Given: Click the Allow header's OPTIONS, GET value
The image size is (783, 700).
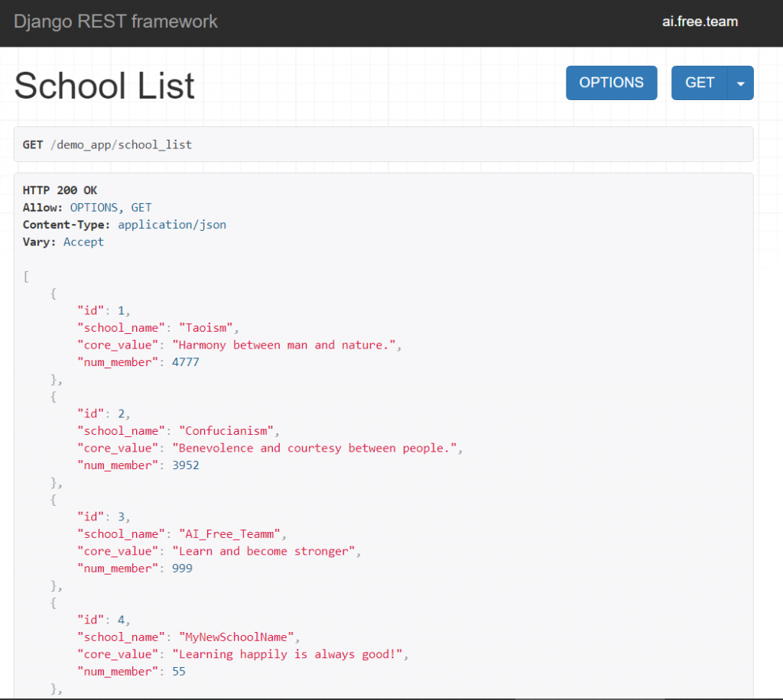Looking at the screenshot, I should (x=111, y=207).
